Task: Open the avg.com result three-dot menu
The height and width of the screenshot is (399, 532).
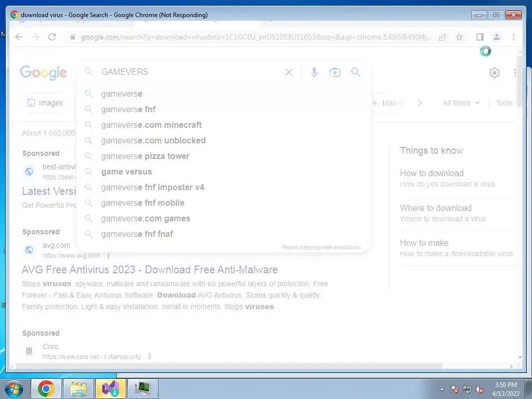Action: click(109, 255)
